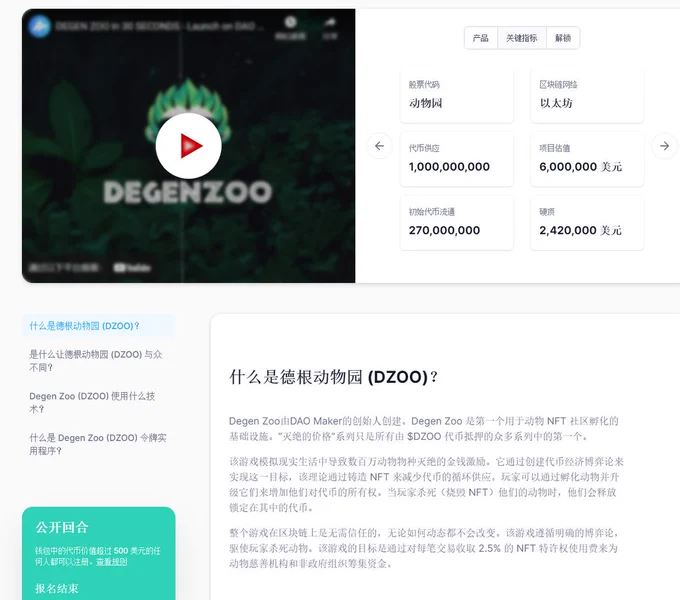Click the article heading 什么是德根动物园 (DZOO)？

click(x=333, y=377)
